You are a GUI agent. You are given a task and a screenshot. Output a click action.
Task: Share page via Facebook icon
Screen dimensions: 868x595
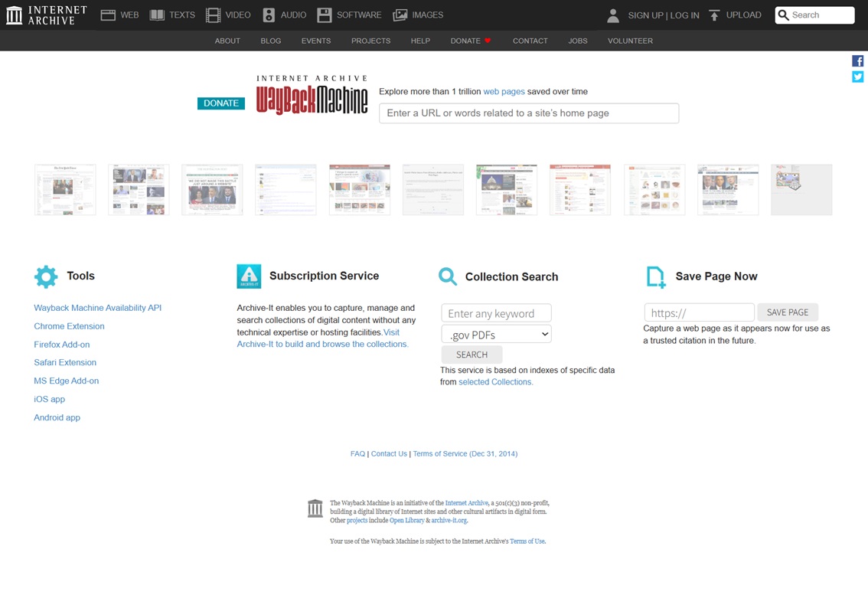[857, 61]
